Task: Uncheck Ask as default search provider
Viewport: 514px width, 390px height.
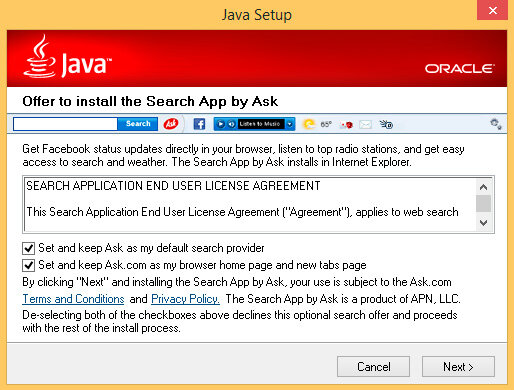Action: [x=28, y=248]
